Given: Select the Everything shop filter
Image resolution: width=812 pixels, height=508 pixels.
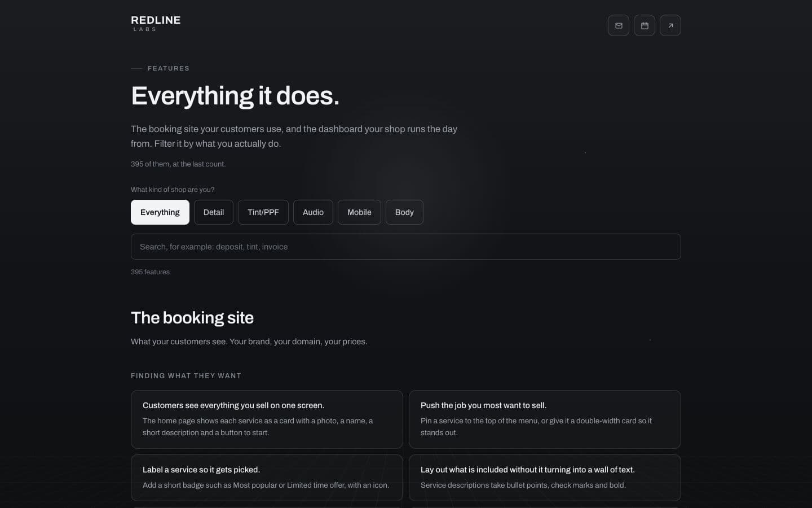Looking at the screenshot, I should tap(160, 212).
